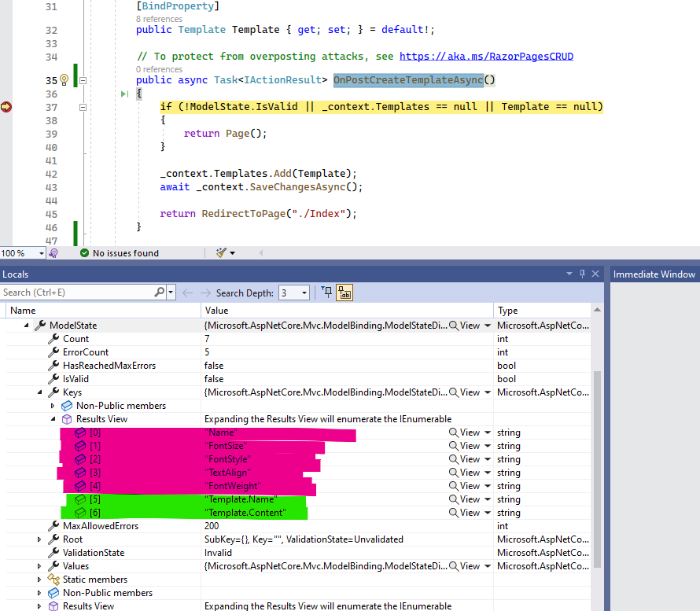Collapse the OnPostCreateTemplateAsync method outline
700x611 pixels.
point(83,80)
